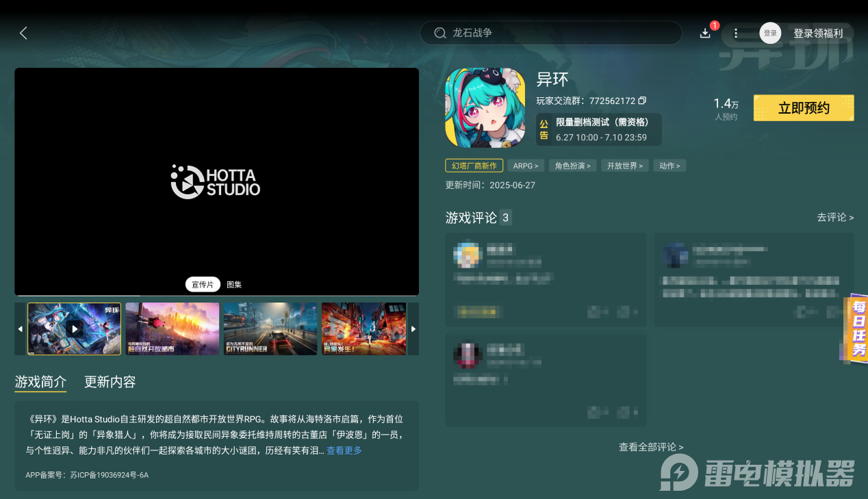Screen dimensions: 868x499
Task: Open 查看全部评论 to see all reviews
Action: point(650,447)
